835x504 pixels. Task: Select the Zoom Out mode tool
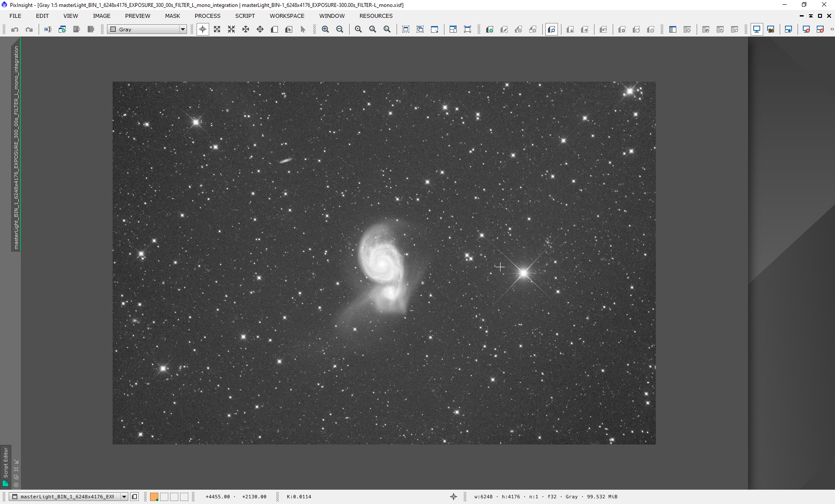[x=231, y=30]
